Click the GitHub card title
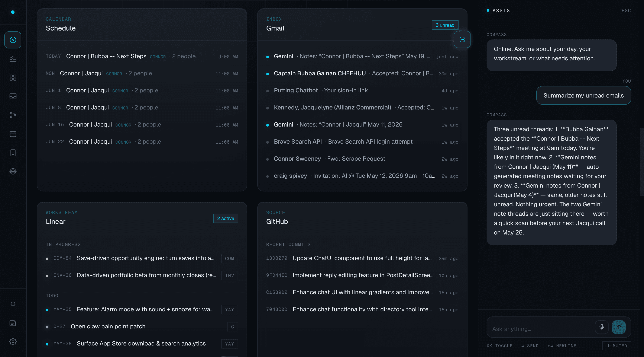Viewport: 644px width, 357px height. 277,222
